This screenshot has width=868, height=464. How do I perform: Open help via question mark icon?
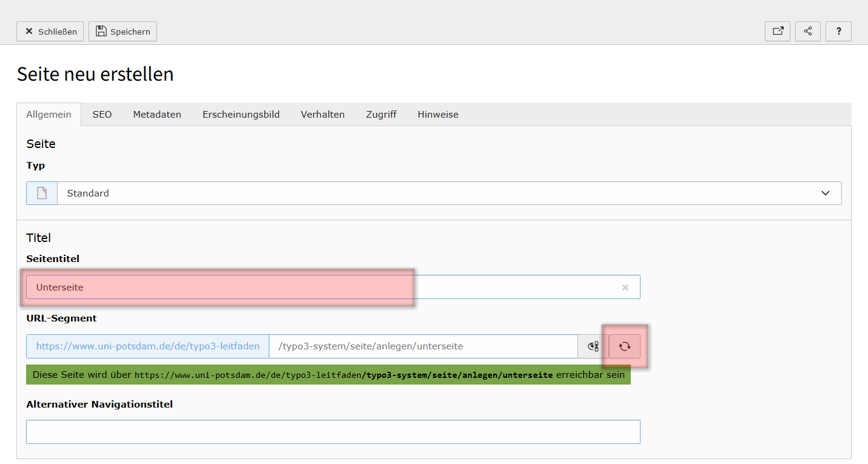[x=838, y=32]
